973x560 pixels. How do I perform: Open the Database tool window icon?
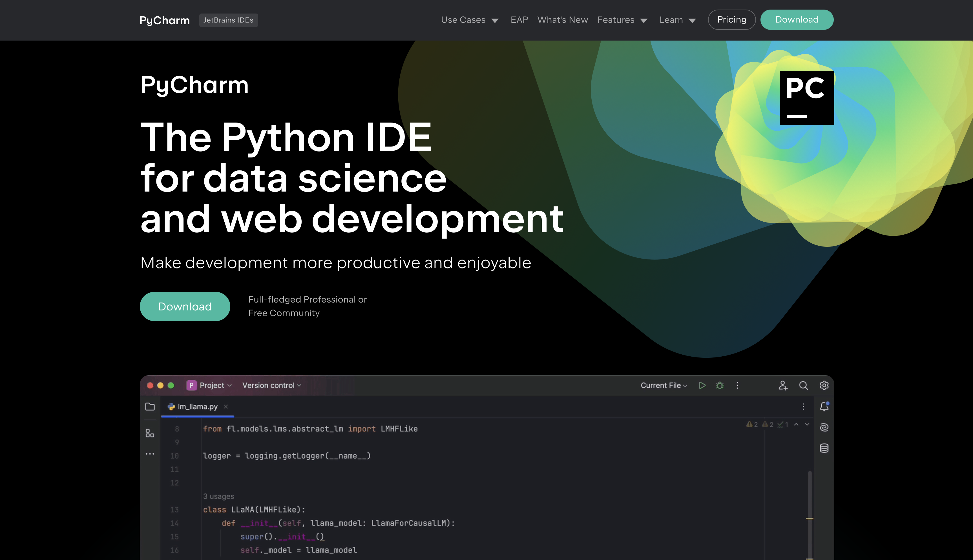tap(824, 448)
